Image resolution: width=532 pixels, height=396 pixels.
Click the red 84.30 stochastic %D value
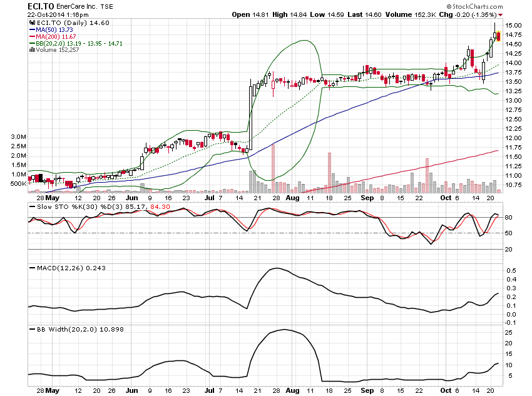point(160,207)
